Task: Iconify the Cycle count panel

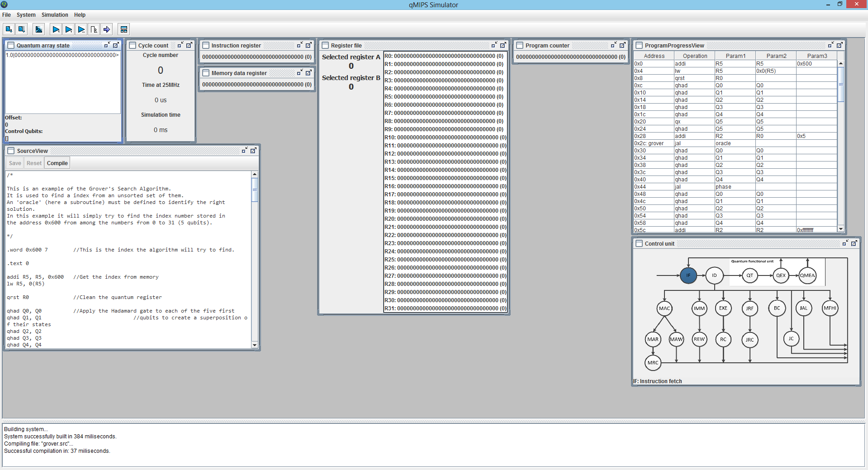Action: [x=180, y=45]
